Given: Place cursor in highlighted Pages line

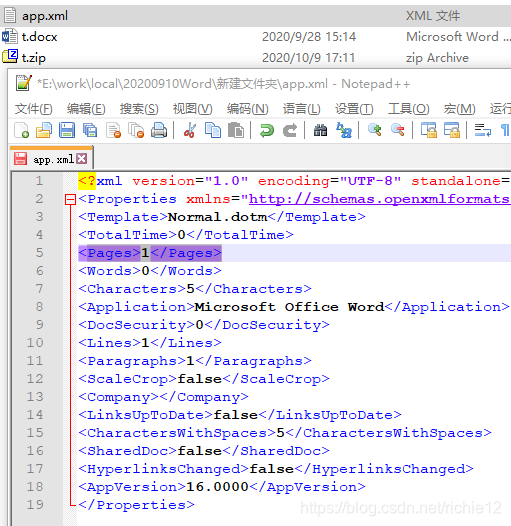Looking at the screenshot, I should click(150, 253).
